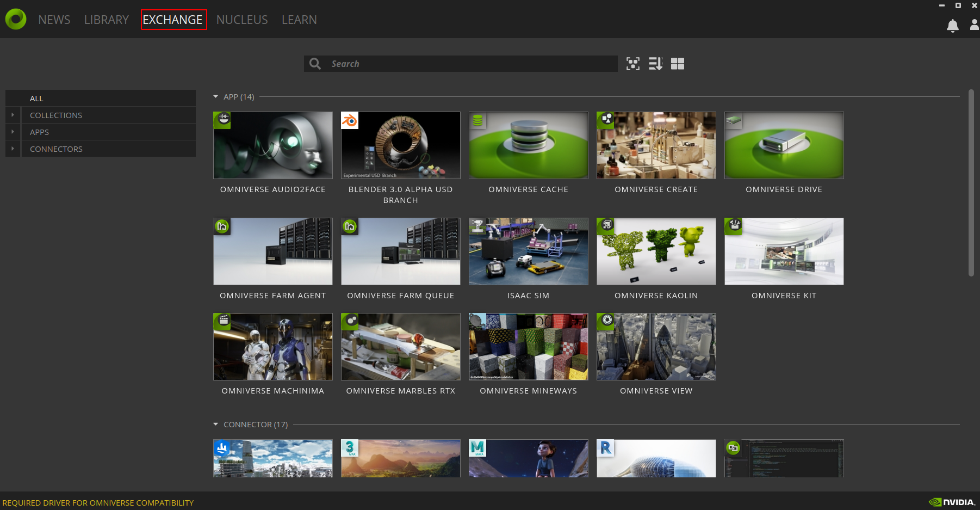
Task: Open Omniverse Audio2Face thumbnail
Action: pyautogui.click(x=273, y=145)
